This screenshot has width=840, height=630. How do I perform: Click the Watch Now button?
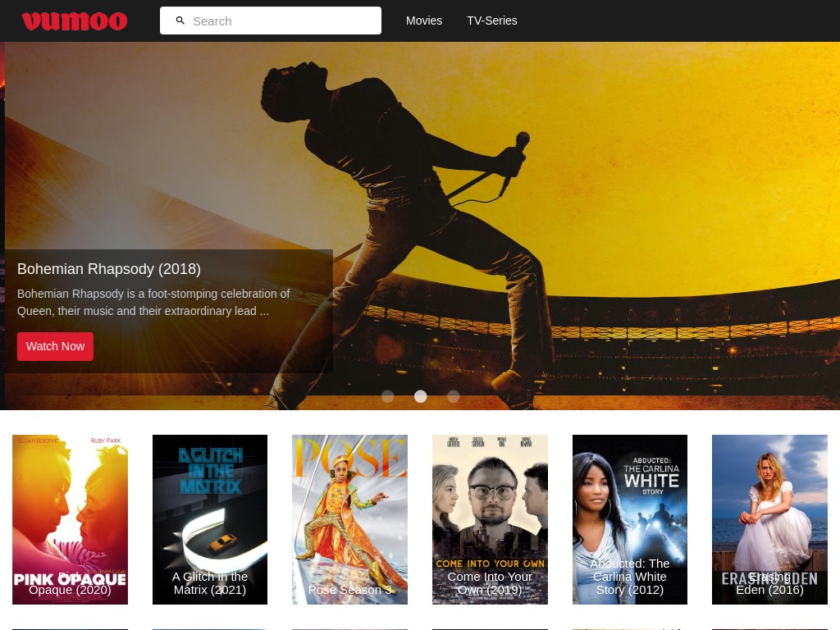[x=55, y=346]
